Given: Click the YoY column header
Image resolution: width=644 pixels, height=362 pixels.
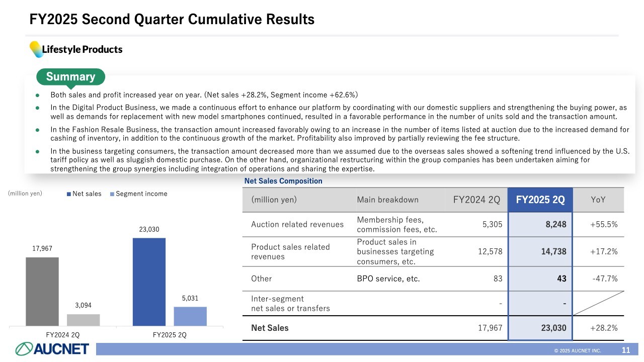Looking at the screenshot, I should (x=598, y=200).
